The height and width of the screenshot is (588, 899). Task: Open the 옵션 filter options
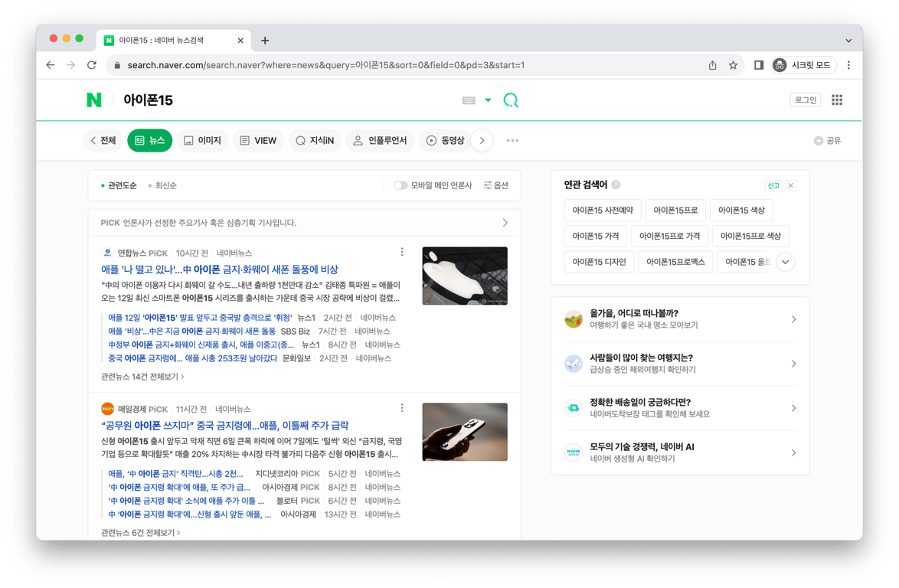(496, 185)
